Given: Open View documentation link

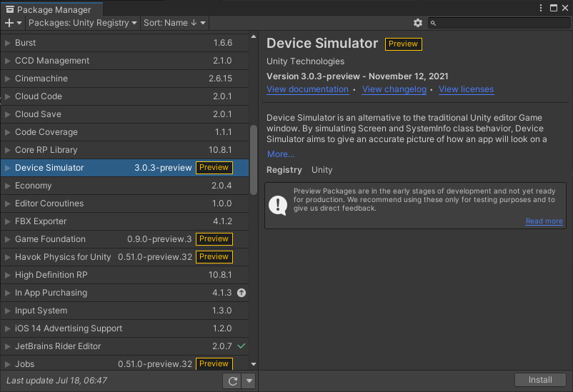Looking at the screenshot, I should (307, 89).
